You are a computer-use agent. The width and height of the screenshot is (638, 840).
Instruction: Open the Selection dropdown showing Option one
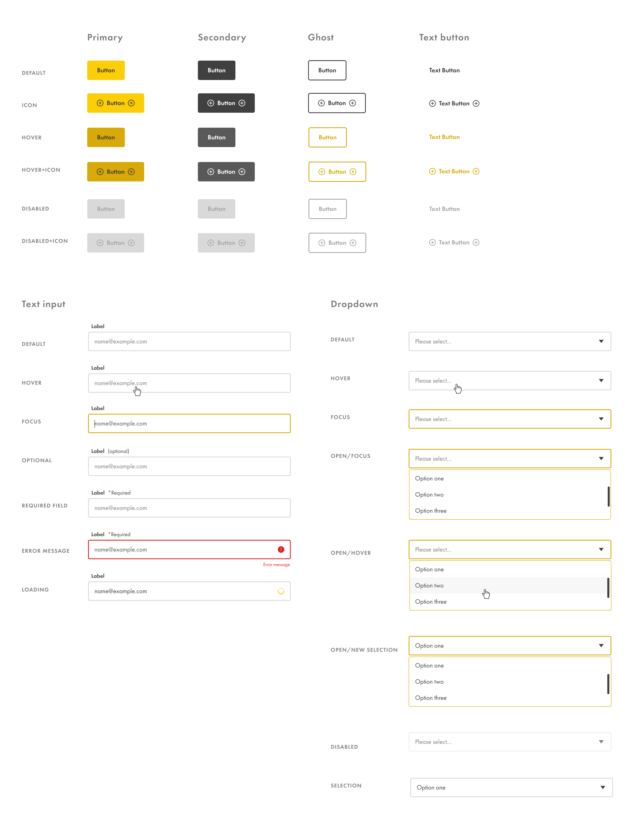point(512,787)
